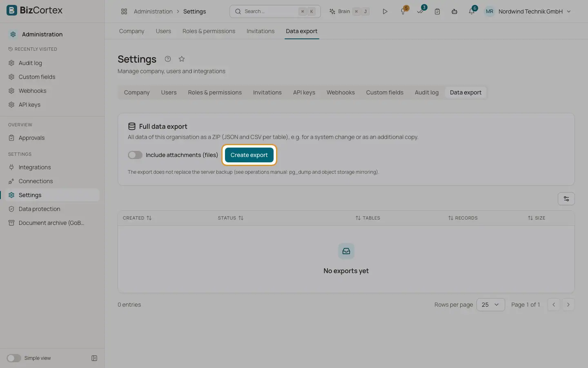The image size is (588, 368).
Task: Click the play triangle icon in the top bar
Action: [385, 11]
